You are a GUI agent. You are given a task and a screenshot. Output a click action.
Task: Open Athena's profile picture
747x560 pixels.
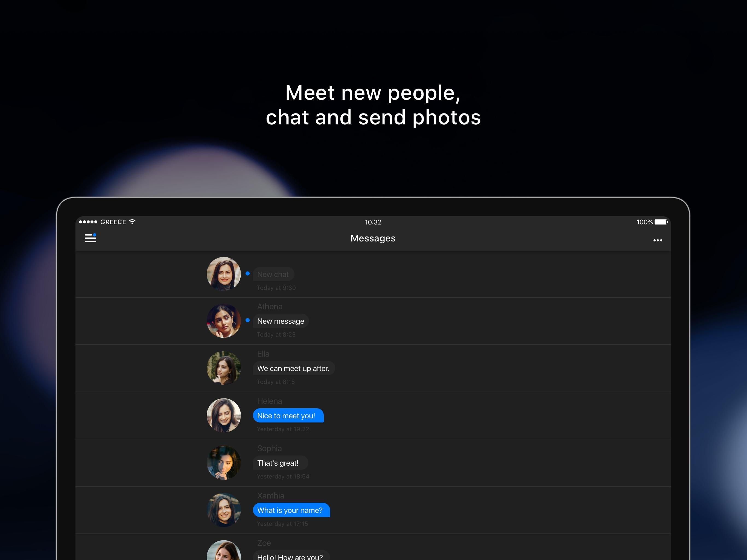click(224, 321)
